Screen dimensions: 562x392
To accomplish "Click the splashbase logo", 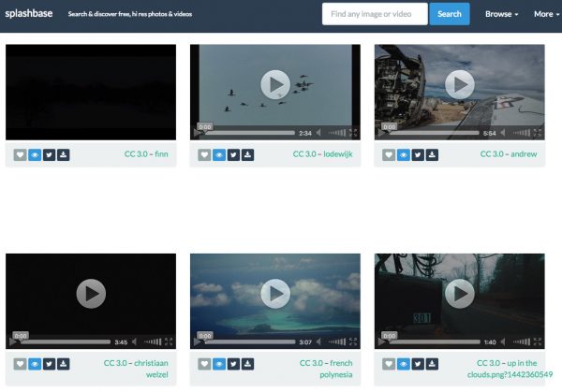I will (x=31, y=14).
